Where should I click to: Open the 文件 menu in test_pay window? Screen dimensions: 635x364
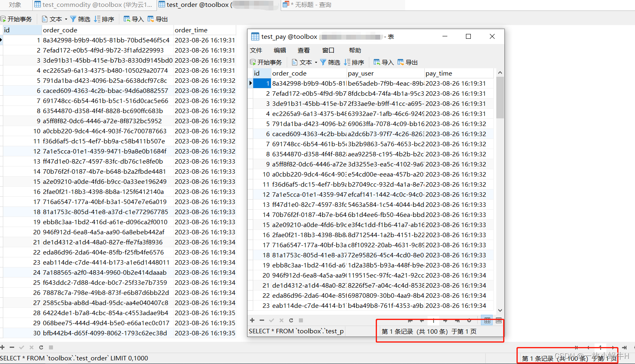click(256, 50)
